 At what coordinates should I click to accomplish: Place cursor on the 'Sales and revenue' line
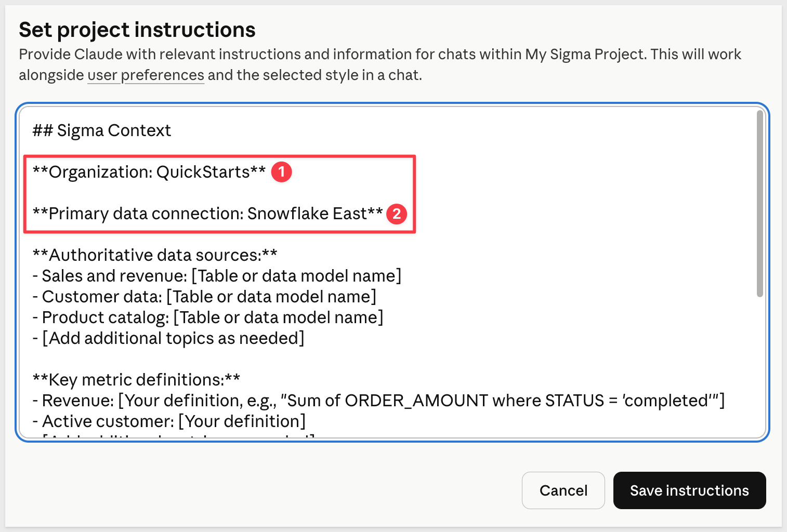click(217, 276)
